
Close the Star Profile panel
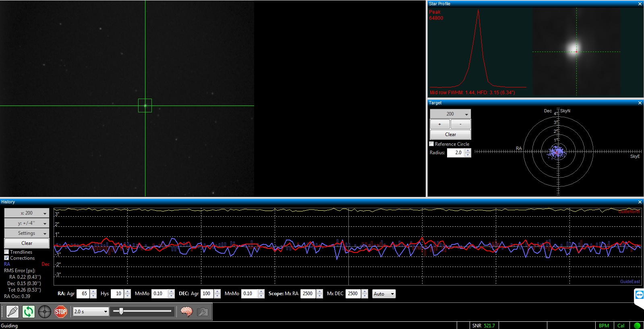point(640,4)
